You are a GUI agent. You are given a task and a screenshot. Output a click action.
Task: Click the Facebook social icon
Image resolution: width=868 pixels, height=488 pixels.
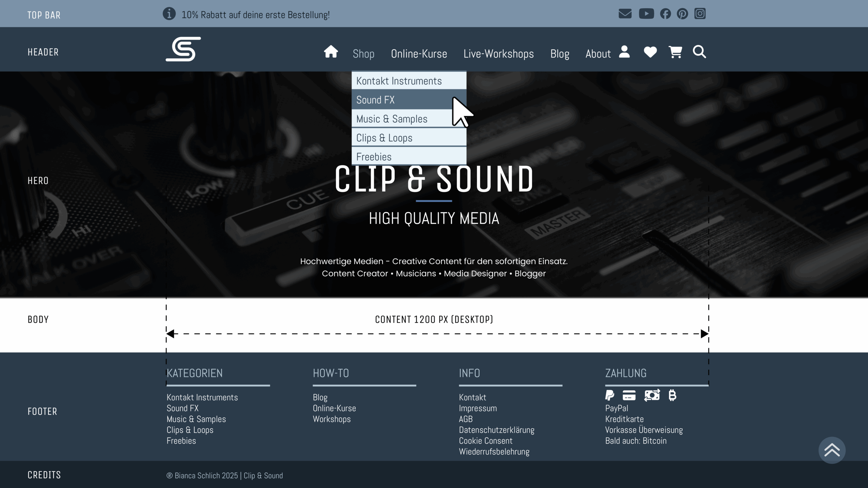coord(665,14)
